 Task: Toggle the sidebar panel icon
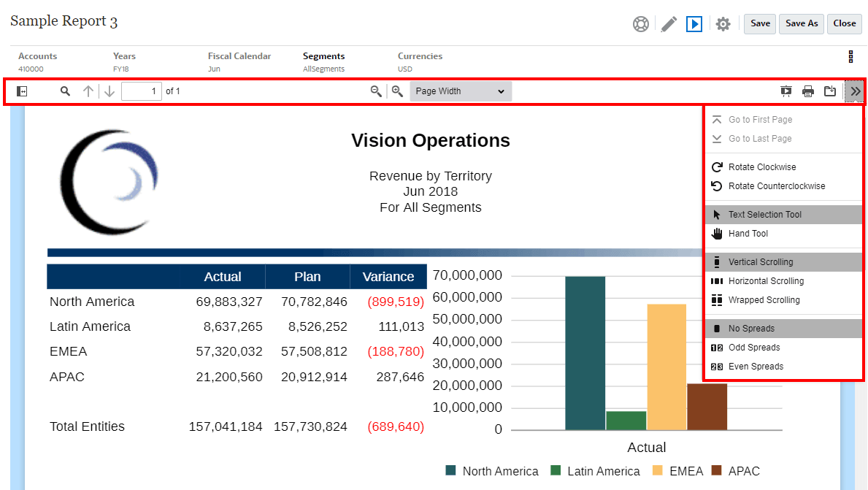pos(22,91)
